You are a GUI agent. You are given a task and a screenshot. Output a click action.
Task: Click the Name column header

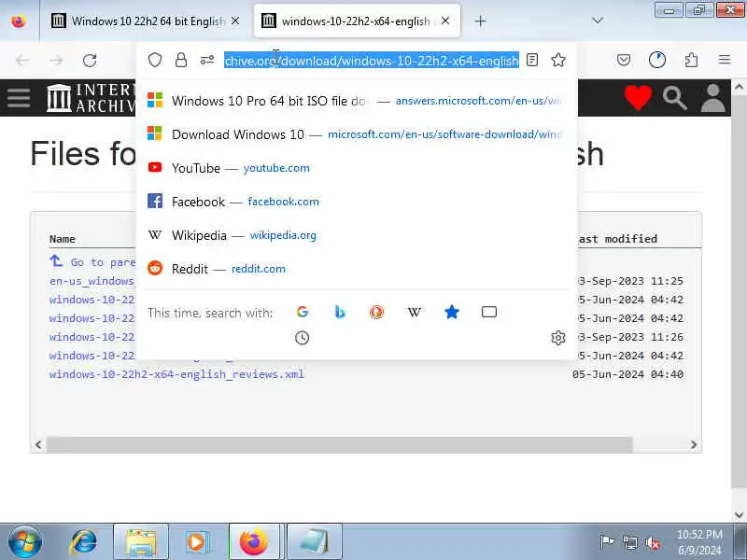tap(63, 239)
